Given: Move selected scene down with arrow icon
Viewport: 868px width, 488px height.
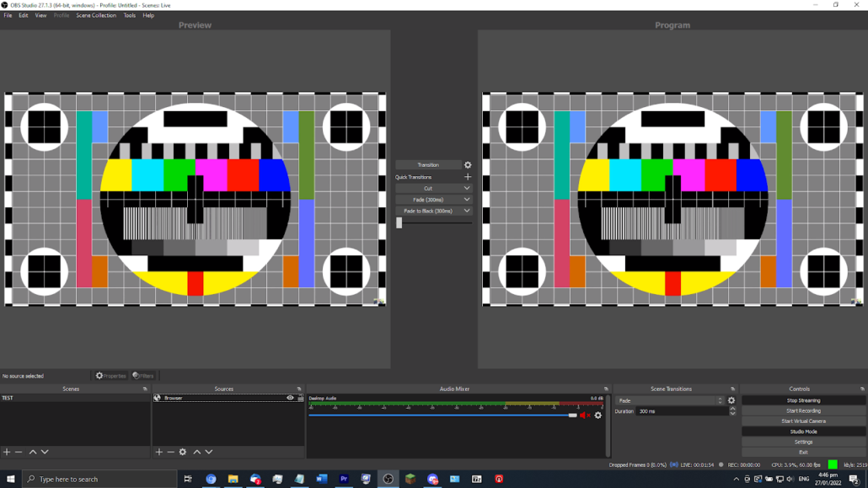Looking at the screenshot, I should click(x=45, y=453).
